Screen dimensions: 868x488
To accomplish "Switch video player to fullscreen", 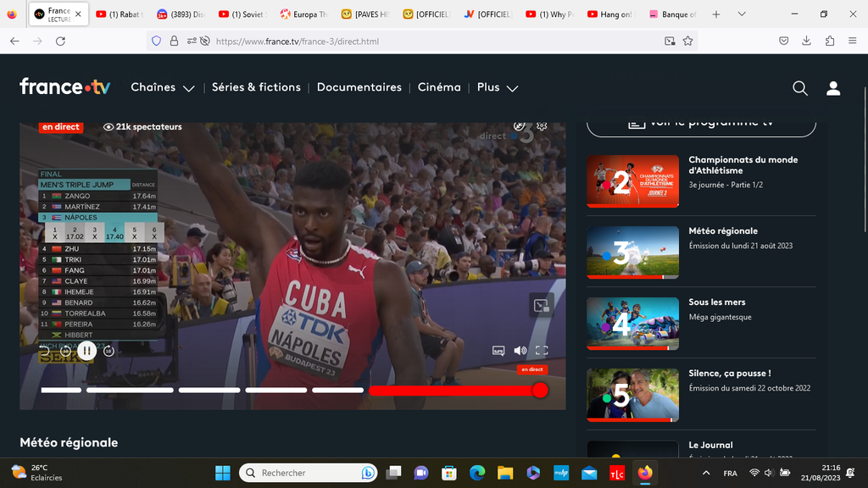I will (x=542, y=351).
